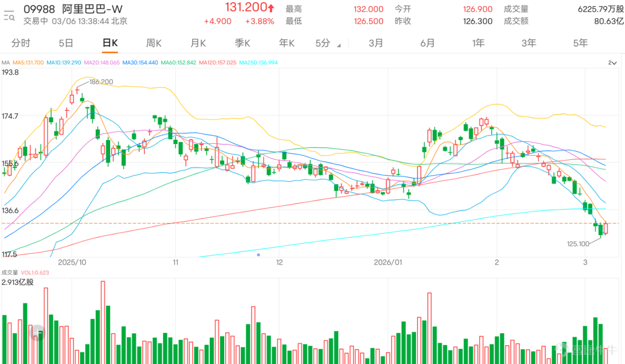625x364 pixels.
Task: Click the 今开 value 126.900
Action: (478, 9)
